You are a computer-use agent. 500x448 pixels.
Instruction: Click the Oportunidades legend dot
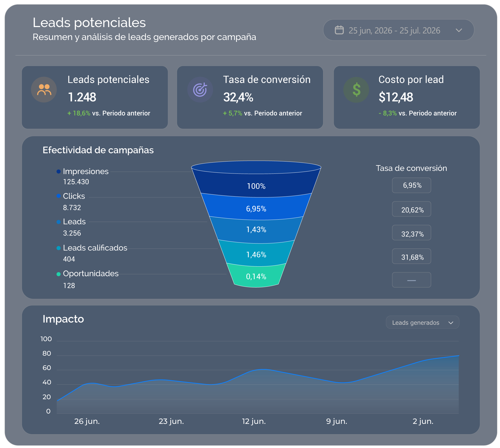click(59, 274)
